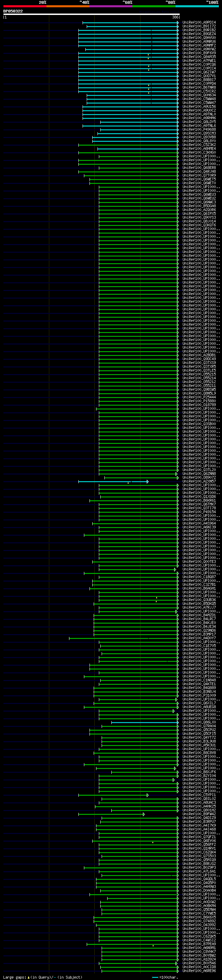
Task: Select the UniRef100_Q4QDL5 label
Action: [199, 879]
